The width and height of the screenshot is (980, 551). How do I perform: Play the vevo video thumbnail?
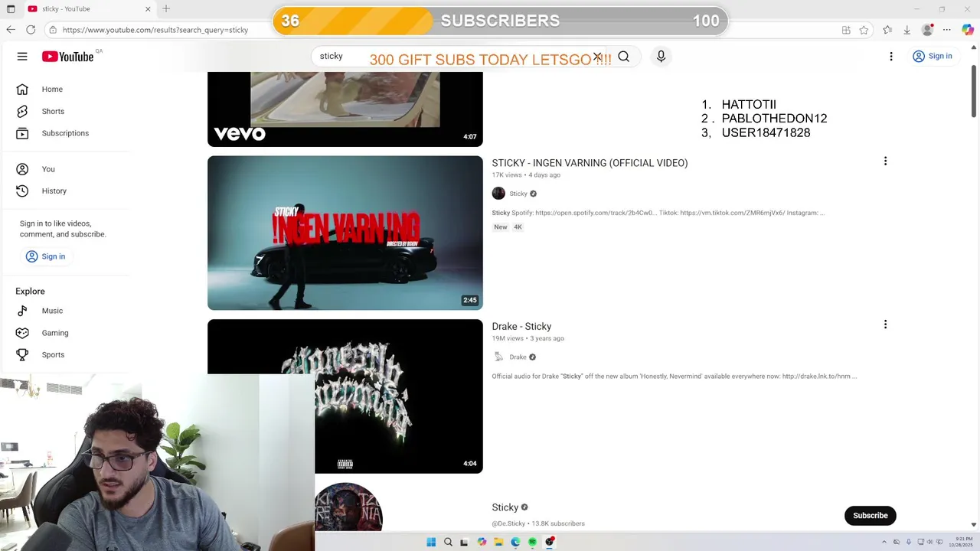[x=345, y=109]
